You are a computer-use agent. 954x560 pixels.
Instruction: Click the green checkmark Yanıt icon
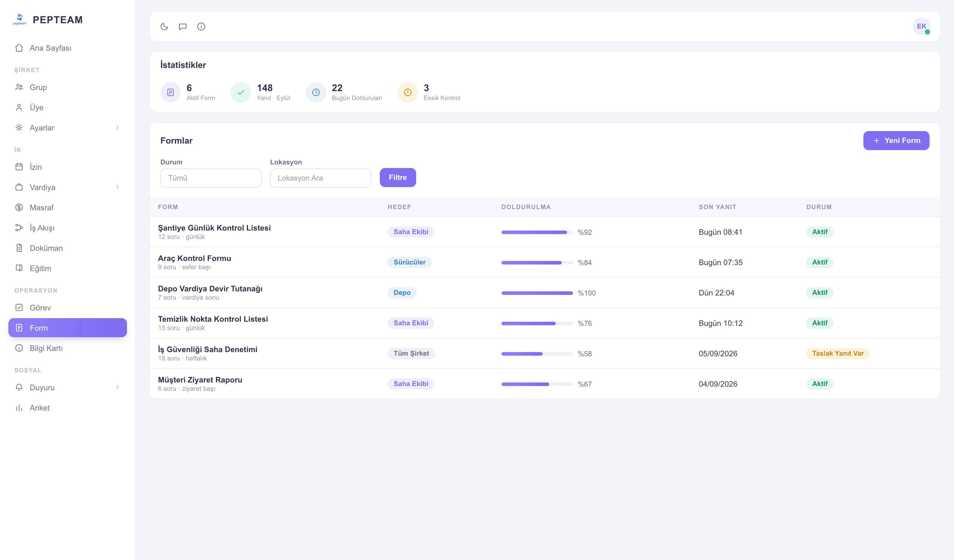click(241, 92)
